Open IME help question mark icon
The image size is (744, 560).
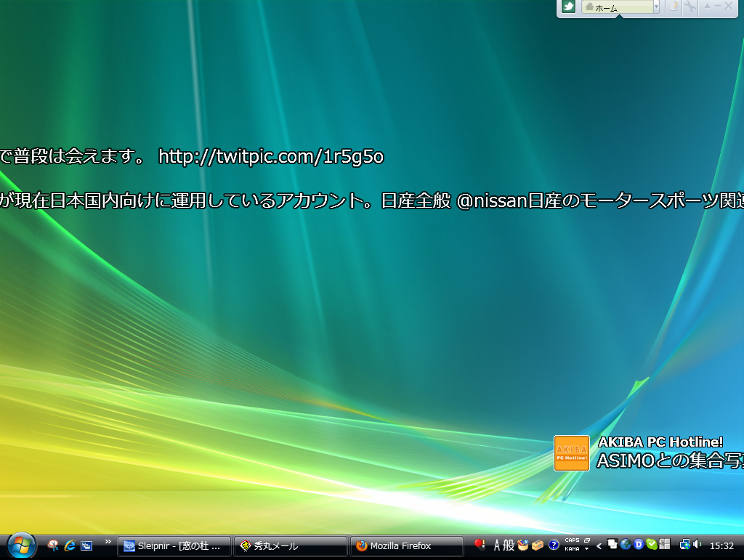point(553,545)
